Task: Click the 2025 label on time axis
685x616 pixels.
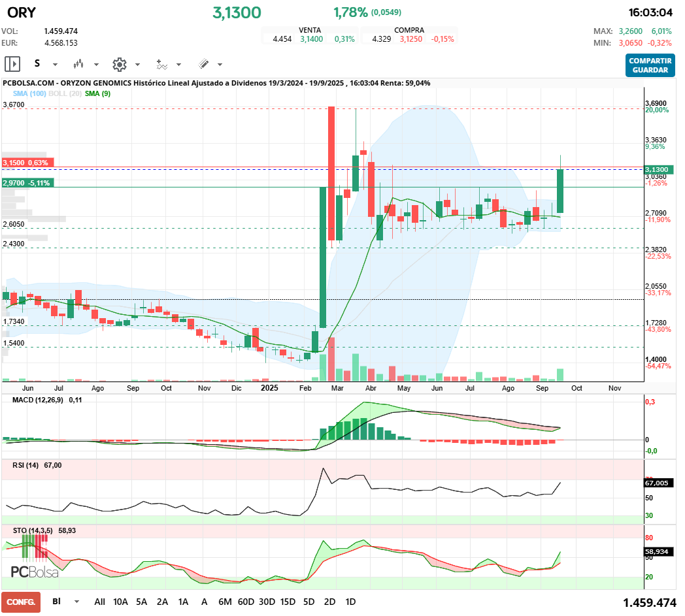Action: tap(269, 387)
